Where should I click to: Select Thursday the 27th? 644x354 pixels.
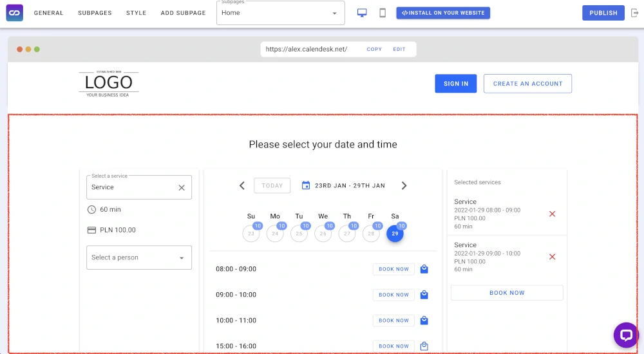(x=347, y=233)
